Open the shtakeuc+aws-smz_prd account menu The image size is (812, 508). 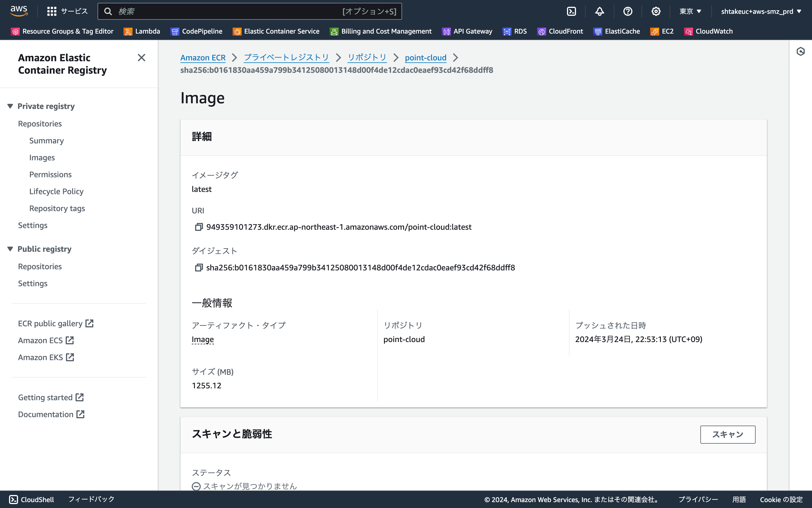(761, 11)
